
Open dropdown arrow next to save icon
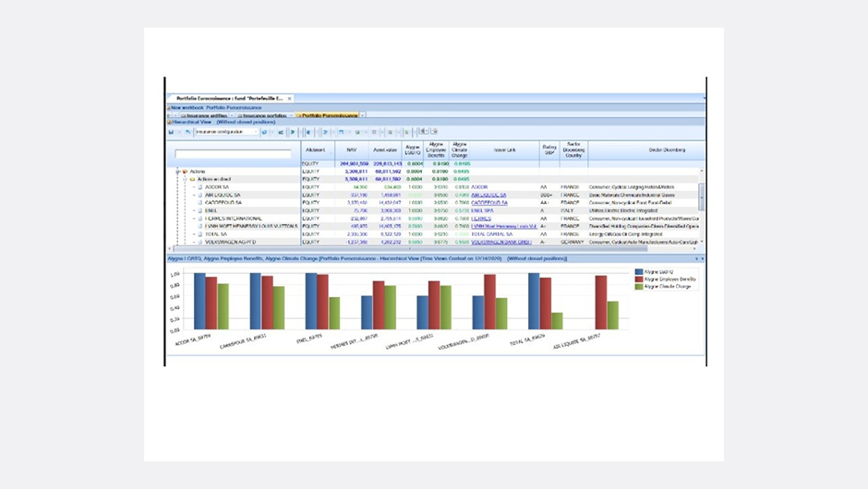pyautogui.click(x=179, y=132)
